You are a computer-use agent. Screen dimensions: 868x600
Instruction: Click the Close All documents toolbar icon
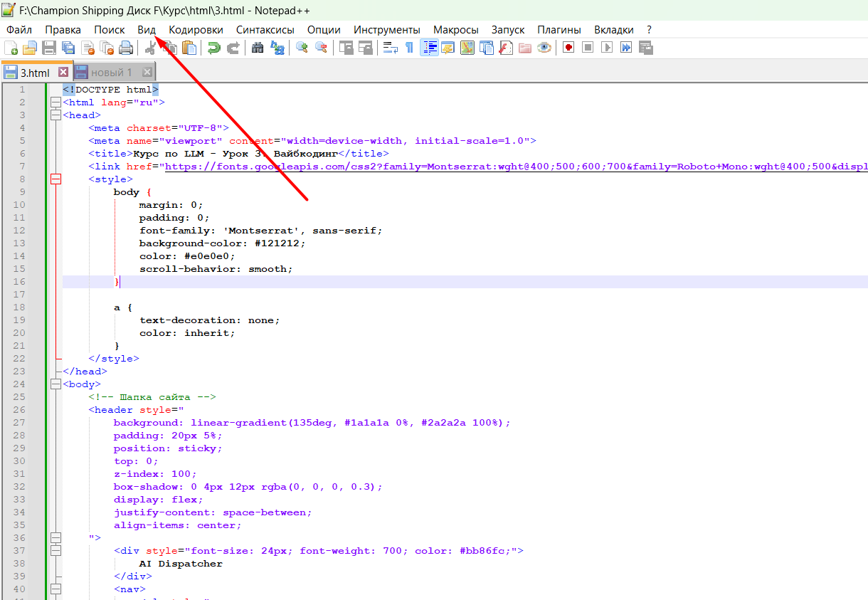[107, 48]
